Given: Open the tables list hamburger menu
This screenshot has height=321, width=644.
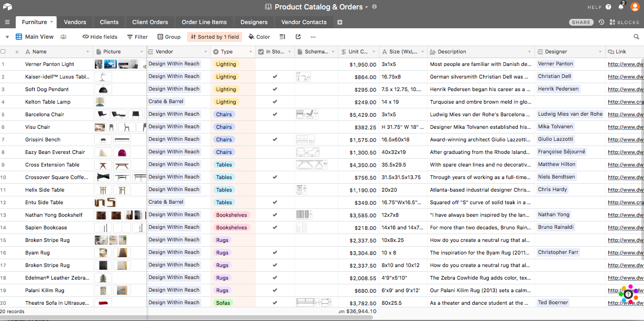Looking at the screenshot, I should [x=7, y=22].
